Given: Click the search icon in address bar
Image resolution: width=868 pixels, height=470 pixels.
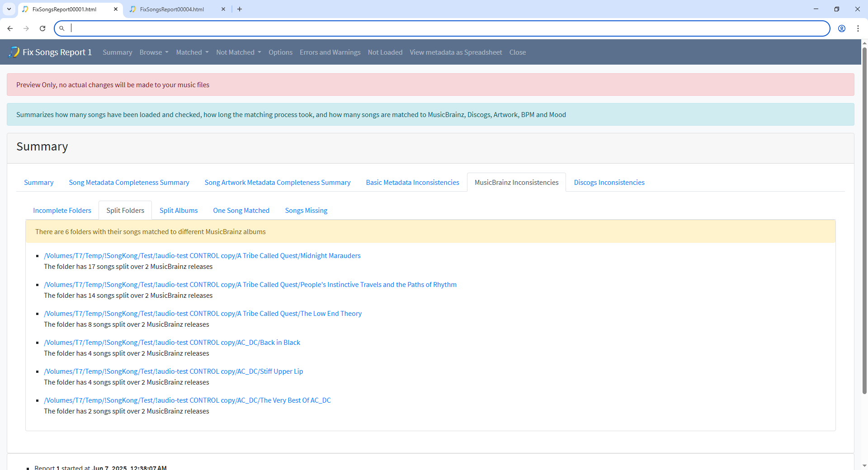Looking at the screenshot, I should (x=62, y=28).
